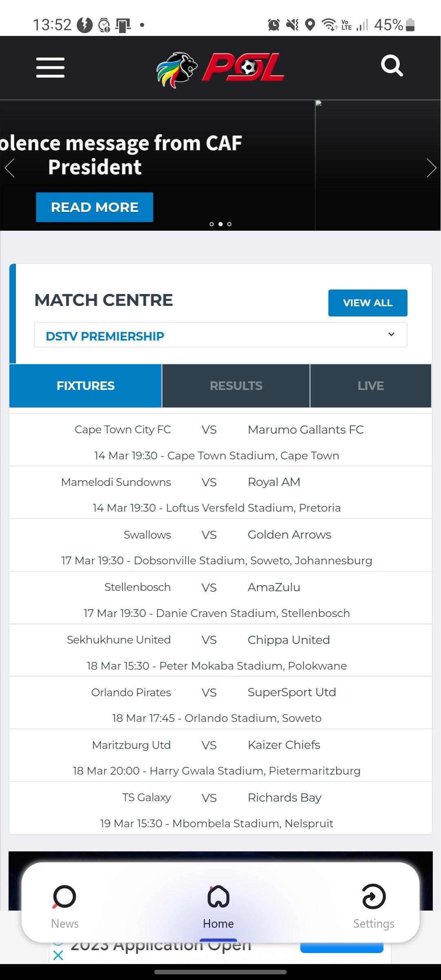Open Maritzburg Utd vs Kaizer Chiefs fixture

coord(220,756)
